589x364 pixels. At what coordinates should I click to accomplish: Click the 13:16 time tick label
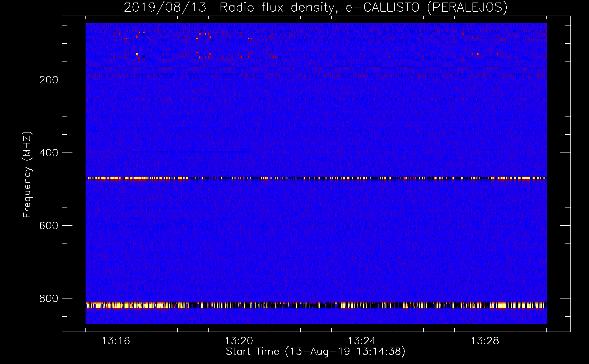tap(116, 341)
